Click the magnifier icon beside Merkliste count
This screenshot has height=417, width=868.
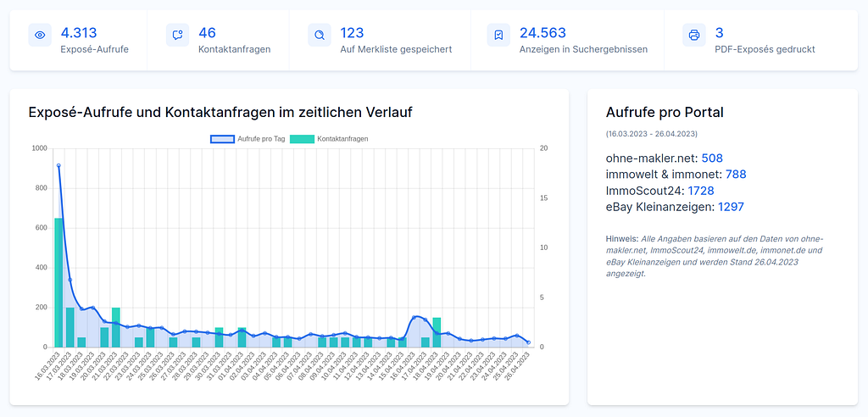(x=320, y=36)
